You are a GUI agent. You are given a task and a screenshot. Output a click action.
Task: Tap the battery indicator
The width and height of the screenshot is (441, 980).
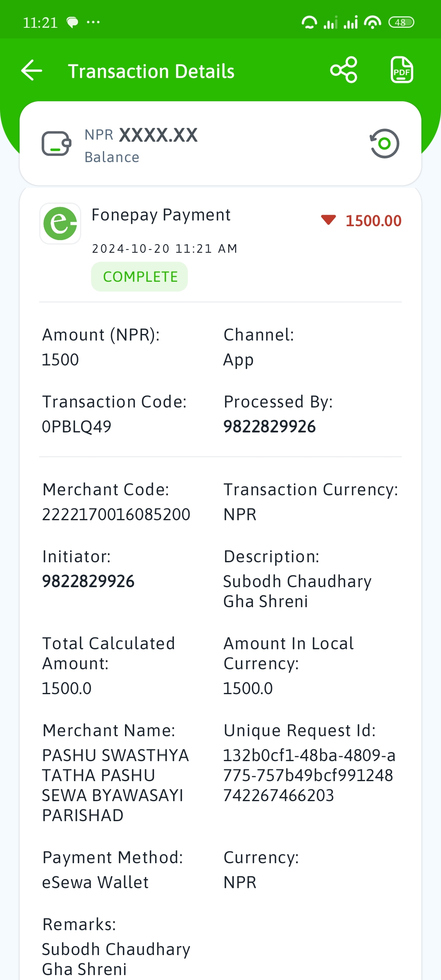[401, 22]
